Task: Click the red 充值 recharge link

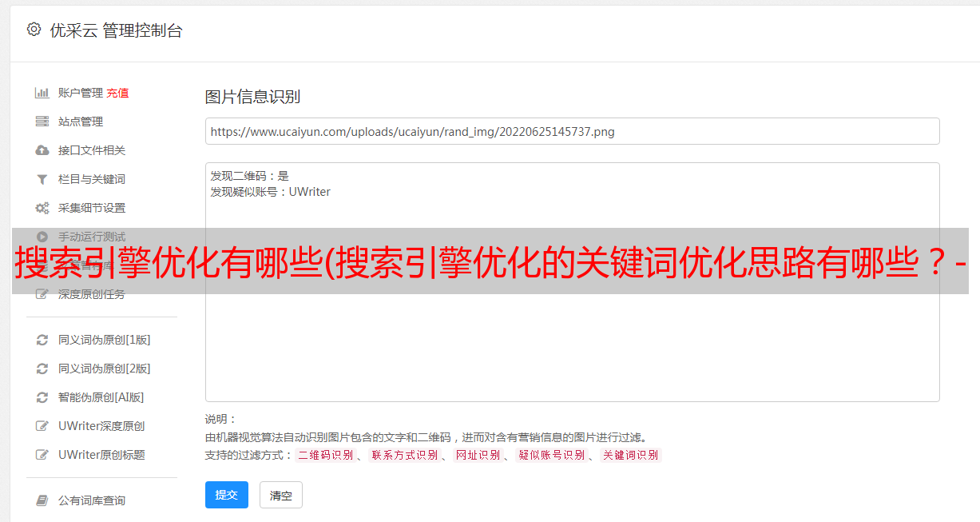Action: (x=117, y=93)
